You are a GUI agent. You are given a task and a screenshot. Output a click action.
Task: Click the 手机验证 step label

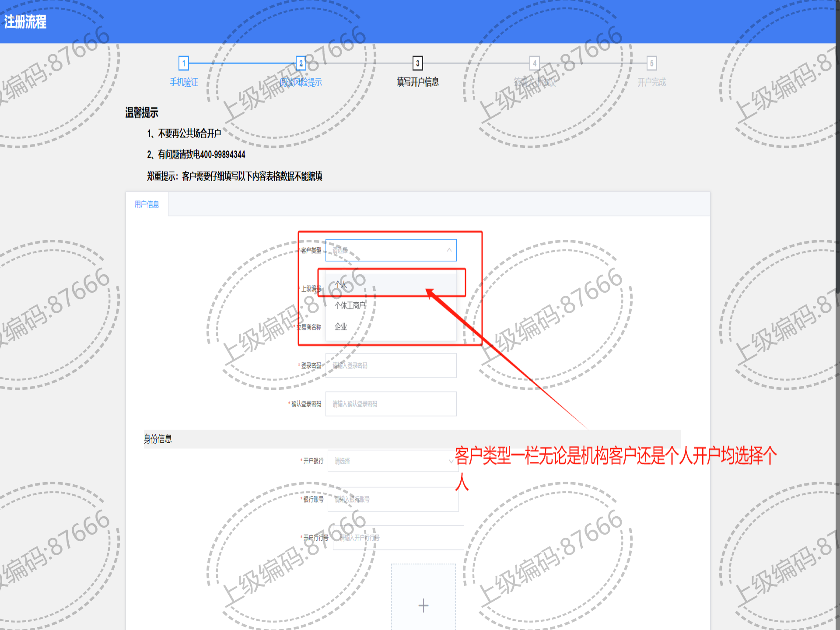point(184,82)
